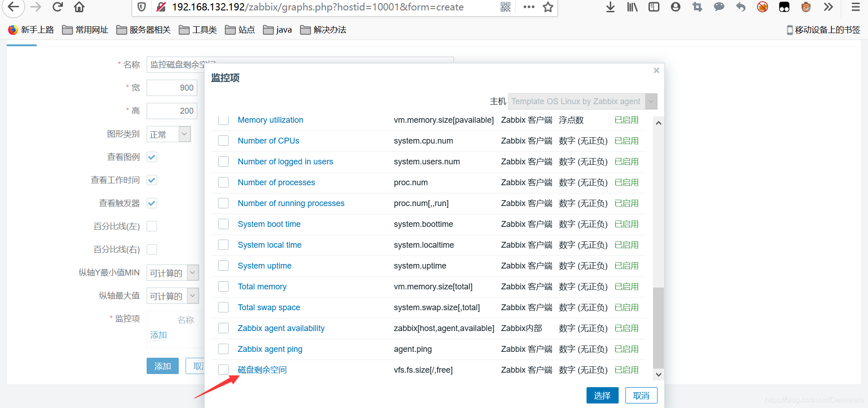Open the browser home page icon

(79, 7)
